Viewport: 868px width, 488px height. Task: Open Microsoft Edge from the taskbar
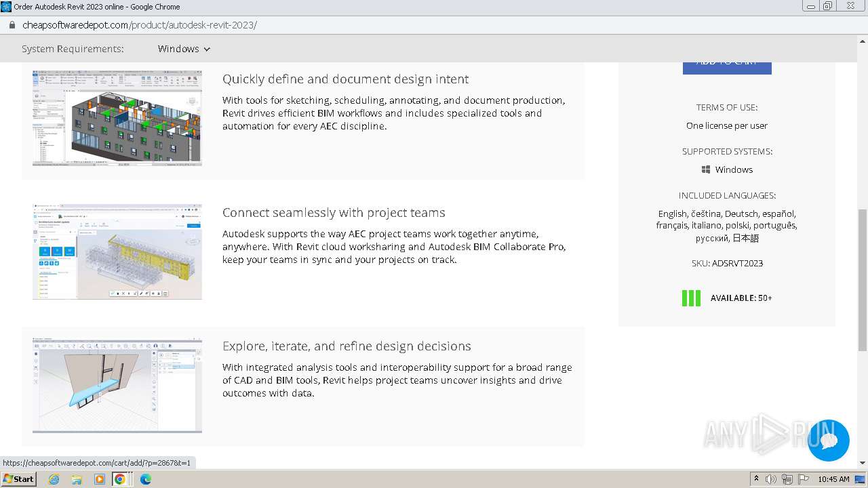[146, 479]
